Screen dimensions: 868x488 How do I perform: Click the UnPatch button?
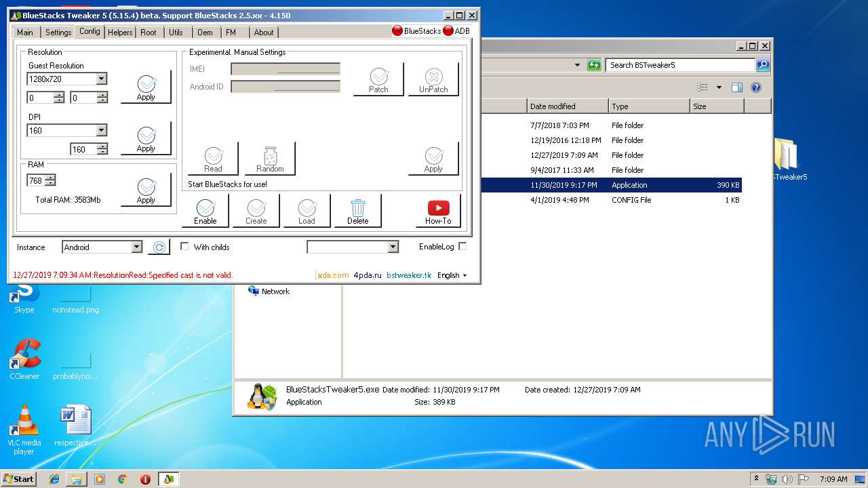pos(433,79)
